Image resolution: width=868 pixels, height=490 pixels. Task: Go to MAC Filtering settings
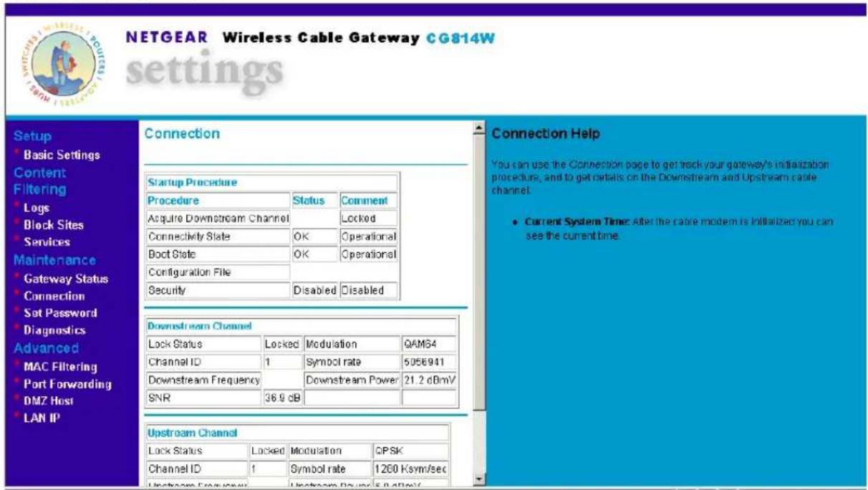coord(60,367)
